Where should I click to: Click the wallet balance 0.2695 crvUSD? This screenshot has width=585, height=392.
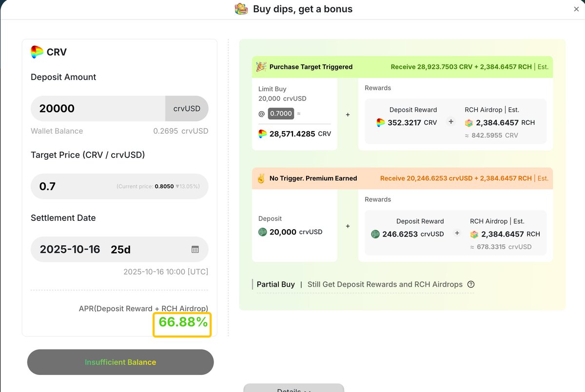coord(181,131)
